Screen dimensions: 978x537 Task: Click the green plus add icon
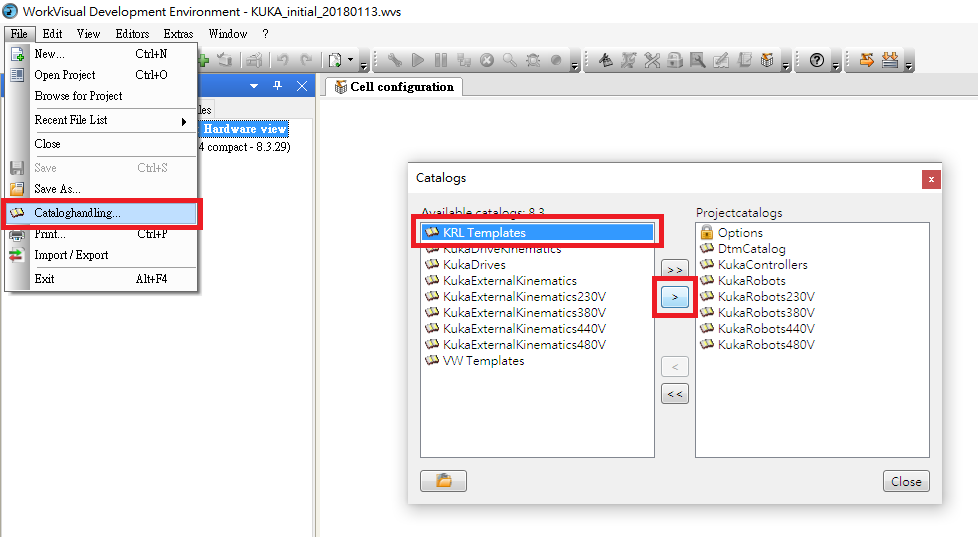pyautogui.click(x=204, y=60)
